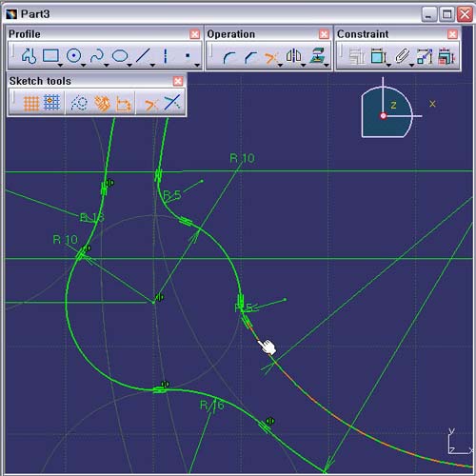The width and height of the screenshot is (476, 476).
Task: Click the Constraint dimension tool
Action: (x=378, y=56)
